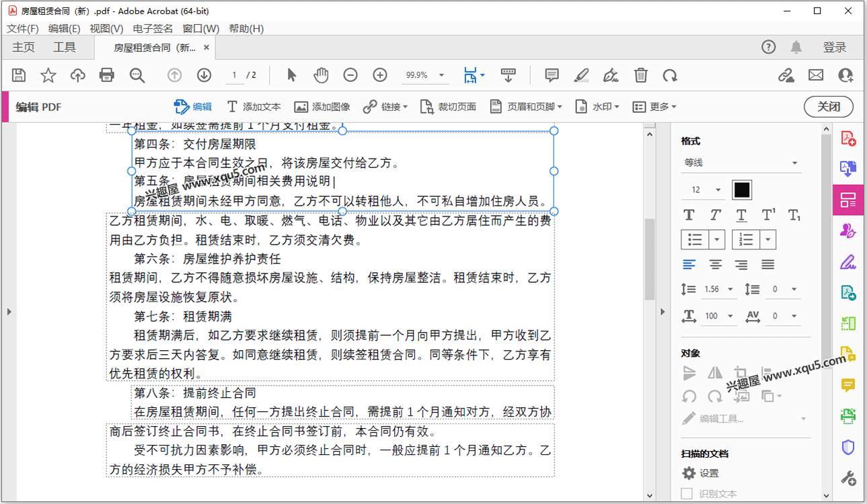Enable the recognize text checkbox
The image size is (867, 504).
687,494
